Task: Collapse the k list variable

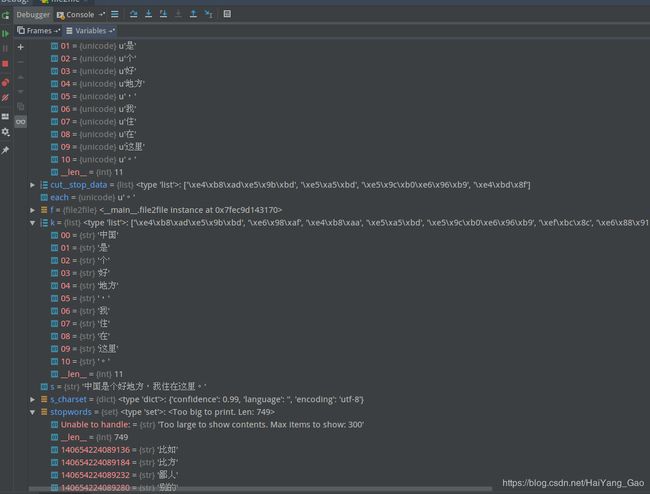Action: tap(32, 223)
